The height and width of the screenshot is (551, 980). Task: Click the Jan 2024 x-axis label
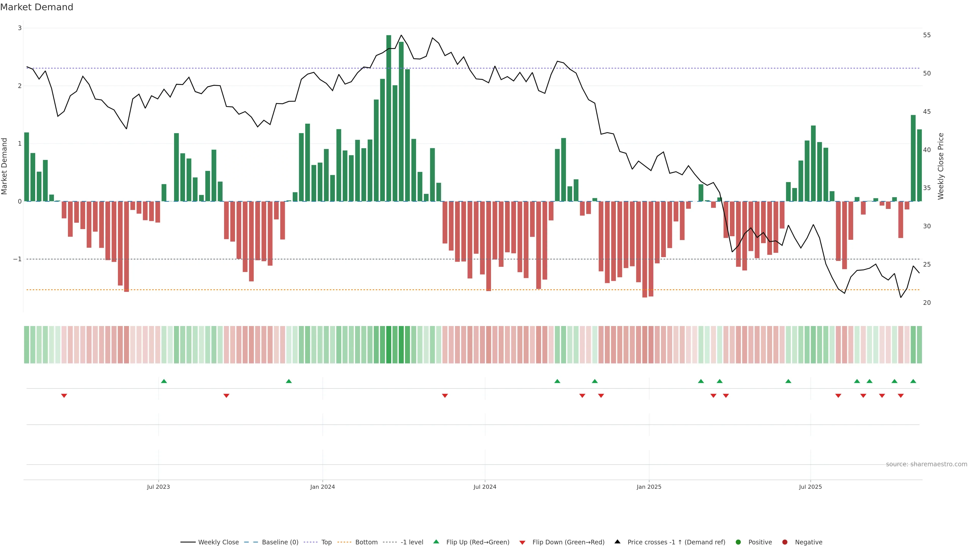[x=322, y=487]
